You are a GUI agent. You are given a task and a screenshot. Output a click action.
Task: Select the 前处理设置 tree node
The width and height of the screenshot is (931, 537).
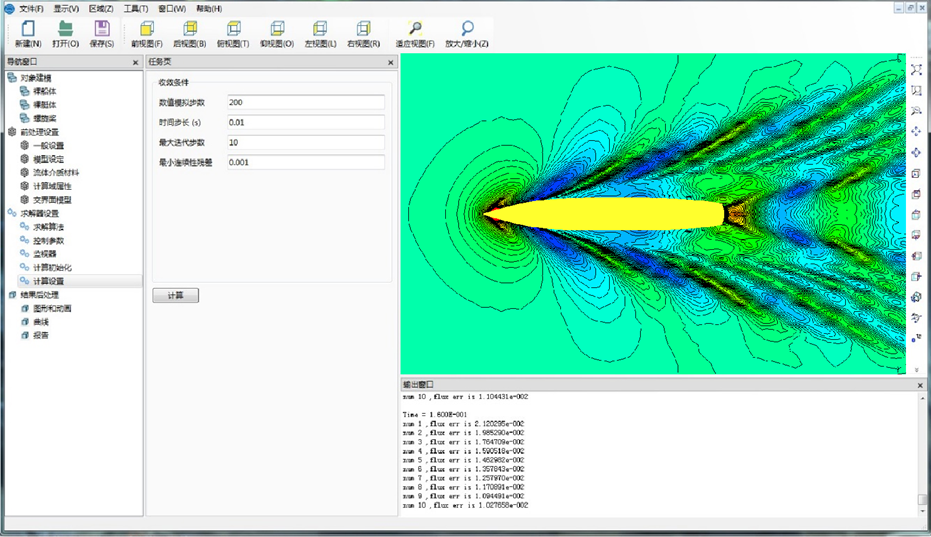tap(40, 132)
